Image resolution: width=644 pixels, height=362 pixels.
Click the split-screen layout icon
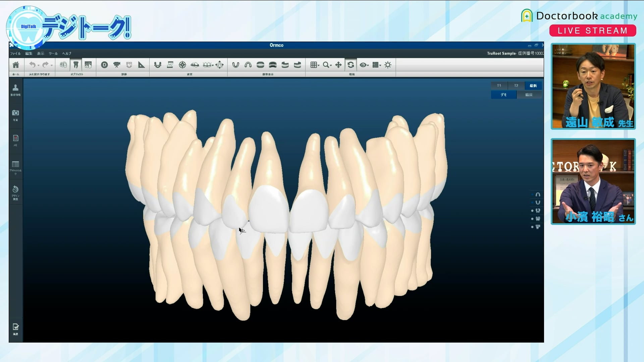click(x=376, y=65)
